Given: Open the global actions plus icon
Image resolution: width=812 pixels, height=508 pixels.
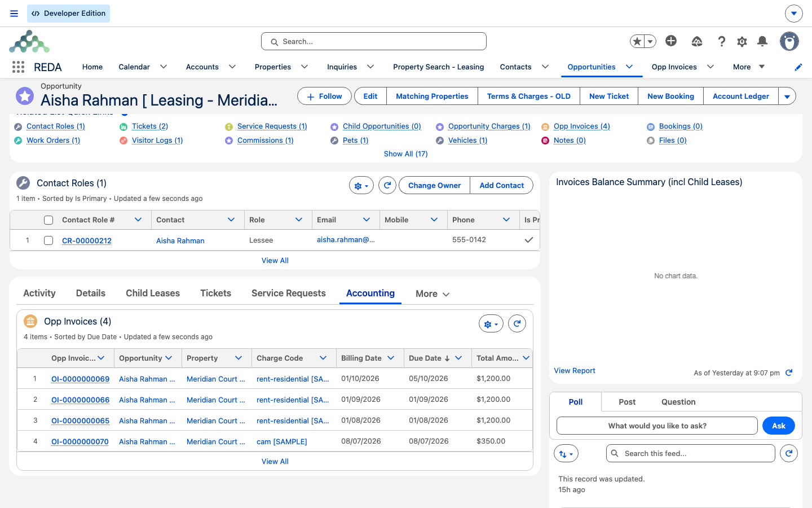Looking at the screenshot, I should [671, 41].
